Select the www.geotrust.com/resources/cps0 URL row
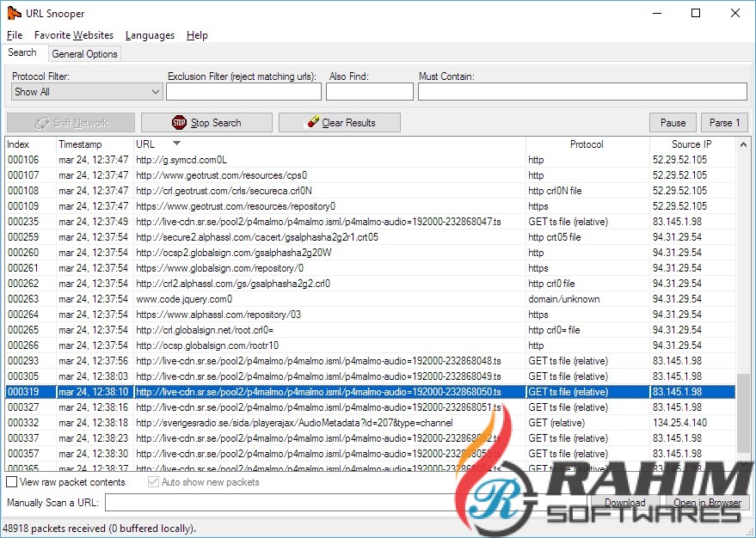Screen dimensions: 756x538 [221, 174]
